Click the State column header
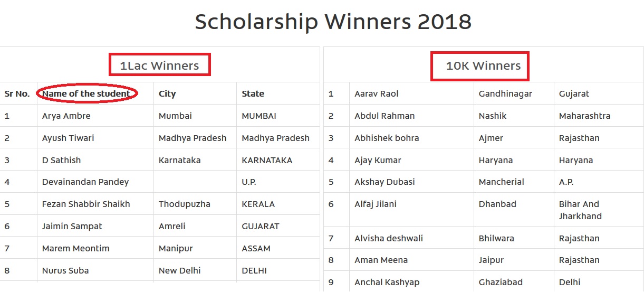The height and width of the screenshot is (292, 644). tap(253, 94)
